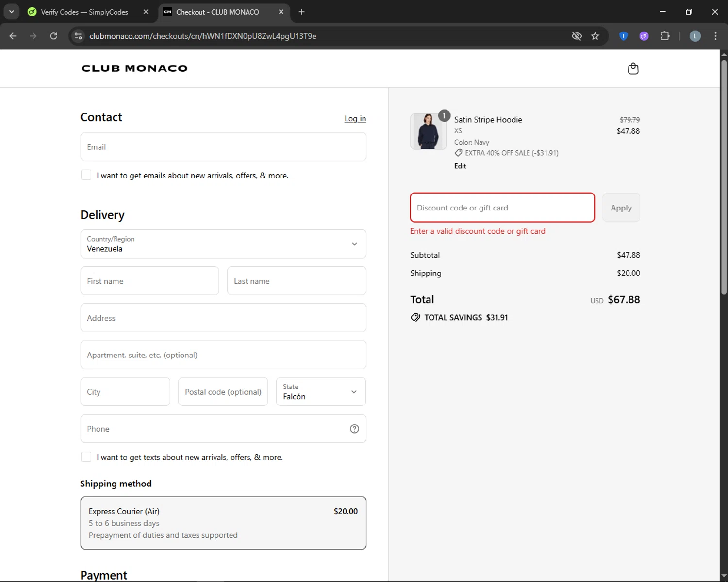The image size is (728, 582).
Task: Click the Club Monaco logo
Action: coord(134,68)
